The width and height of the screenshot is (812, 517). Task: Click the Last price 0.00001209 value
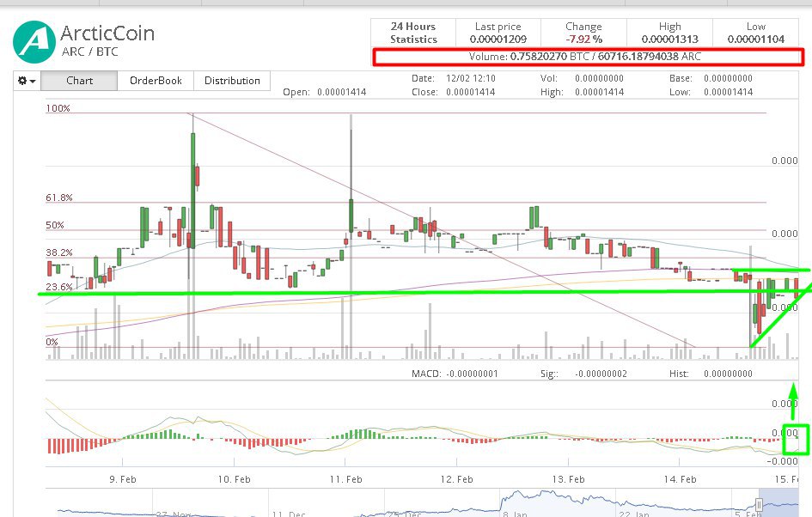[x=498, y=39]
